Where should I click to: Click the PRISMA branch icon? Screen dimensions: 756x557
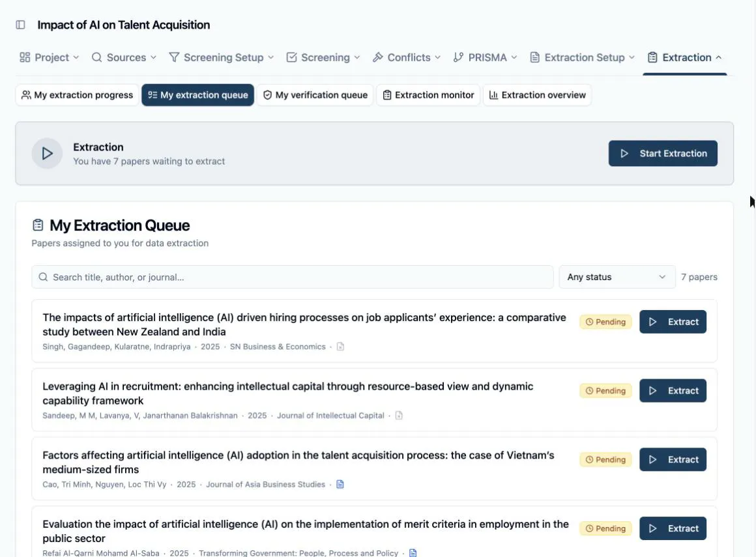(x=458, y=57)
